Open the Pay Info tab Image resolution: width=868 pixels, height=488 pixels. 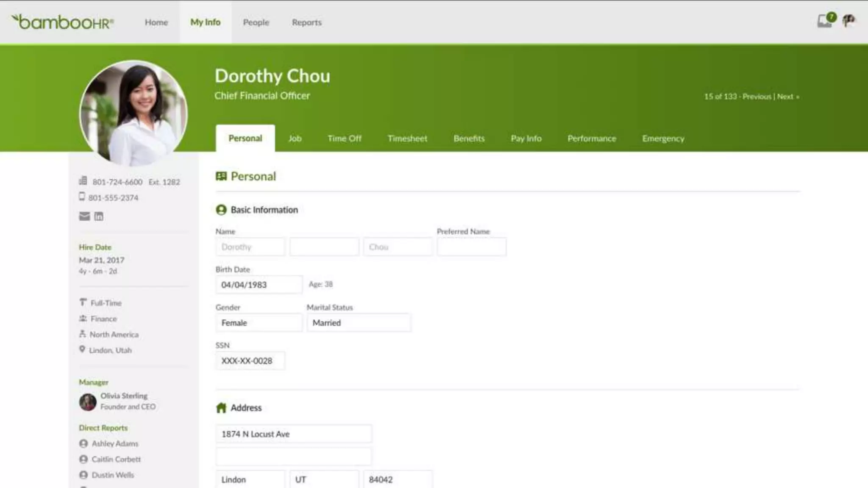tap(526, 139)
